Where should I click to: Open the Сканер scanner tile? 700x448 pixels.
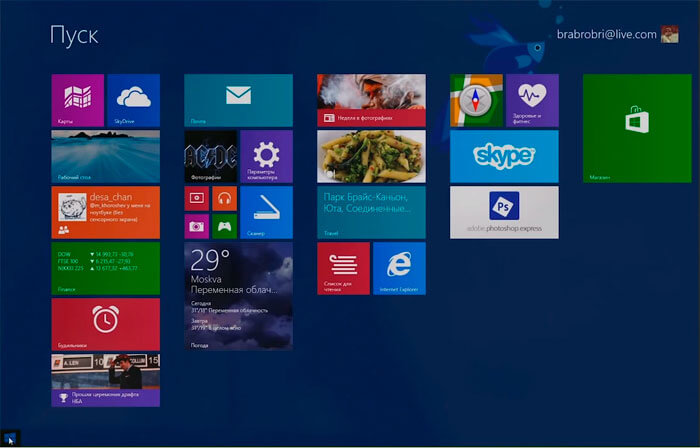click(267, 212)
